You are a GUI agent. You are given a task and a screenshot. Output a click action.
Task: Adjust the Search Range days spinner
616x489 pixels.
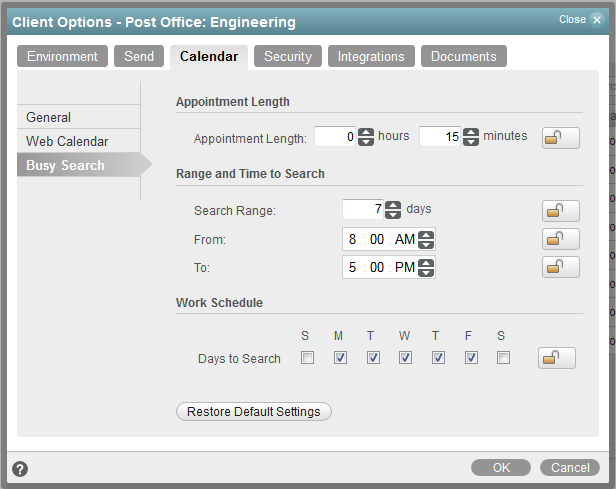pos(393,210)
